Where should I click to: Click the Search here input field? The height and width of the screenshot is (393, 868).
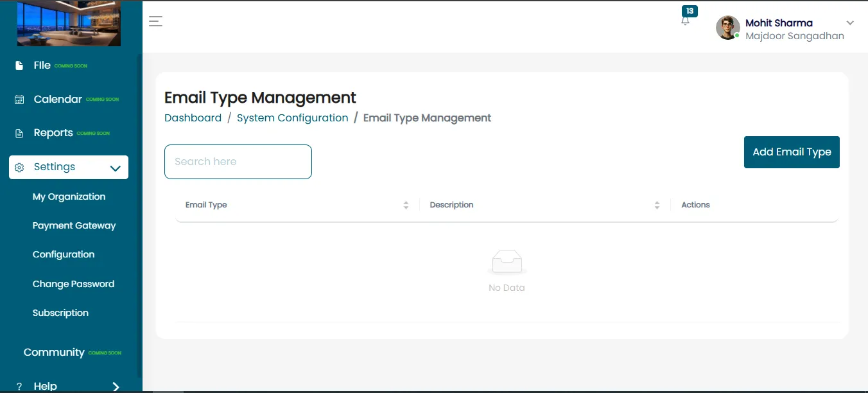tap(238, 162)
